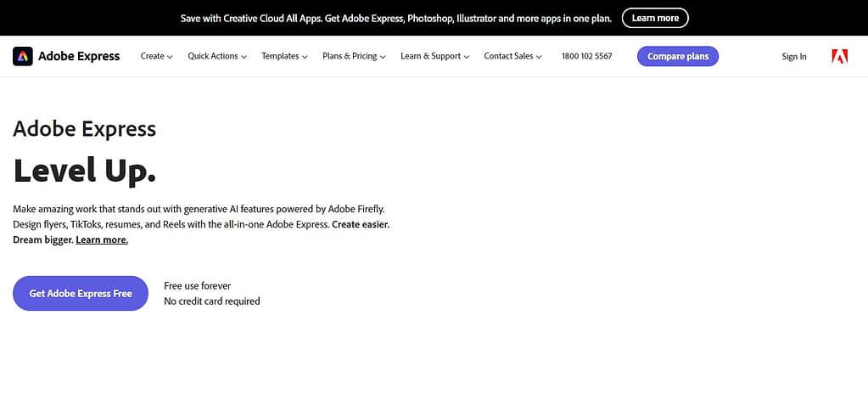Viewport: 868px width, 405px height.
Task: Click the Save with Creative Cloud banner text
Action: coord(395,19)
